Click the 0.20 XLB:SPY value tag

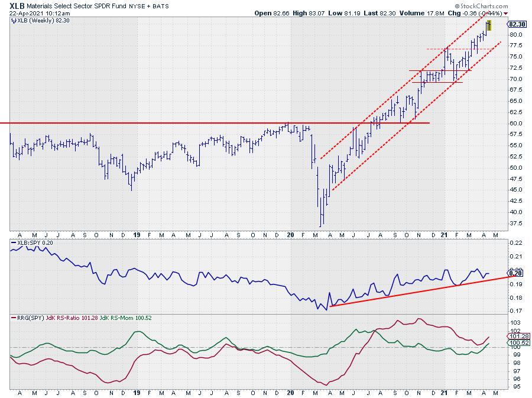516,273
